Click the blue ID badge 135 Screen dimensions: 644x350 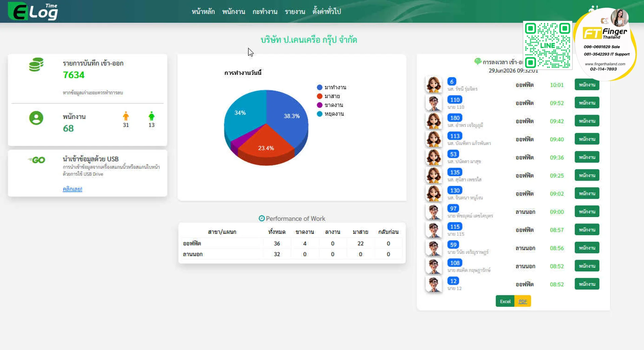pos(455,172)
